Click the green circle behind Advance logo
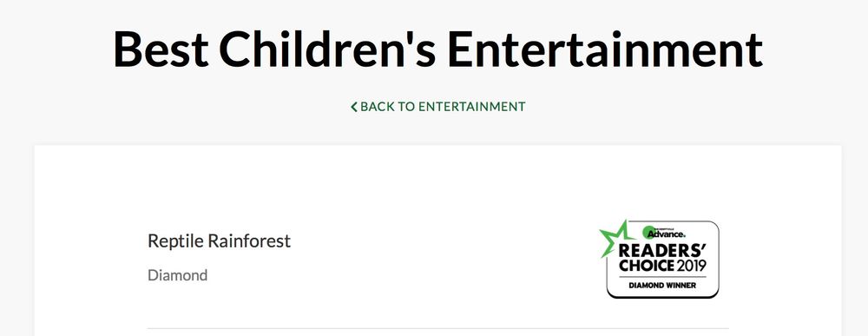The height and width of the screenshot is (336, 868). 648,233
